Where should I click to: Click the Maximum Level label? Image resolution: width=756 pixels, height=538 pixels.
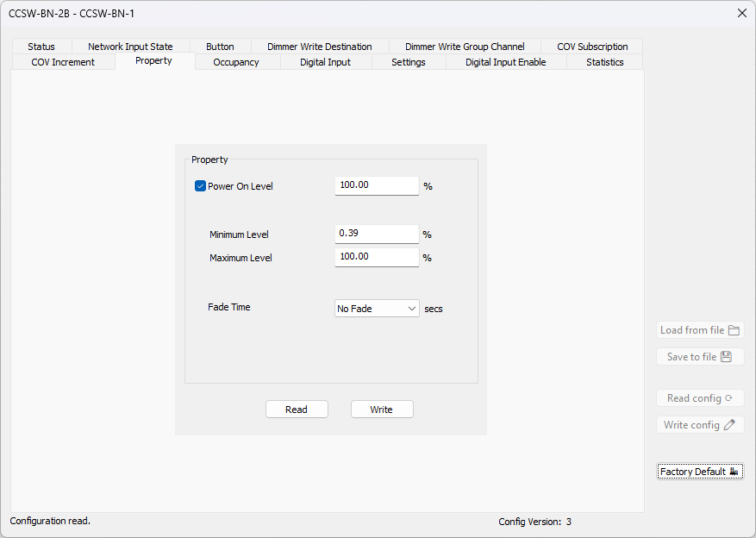[x=241, y=258]
